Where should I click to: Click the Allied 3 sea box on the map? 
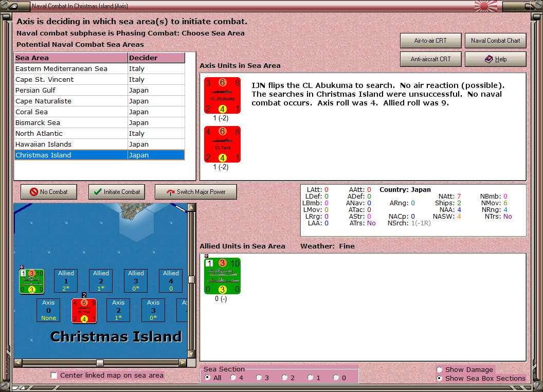(135, 280)
